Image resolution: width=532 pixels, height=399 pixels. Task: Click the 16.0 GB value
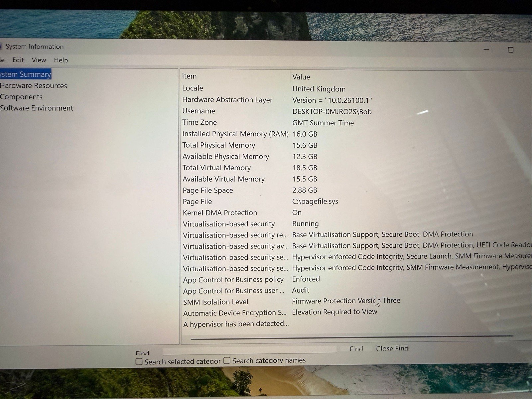(x=305, y=134)
